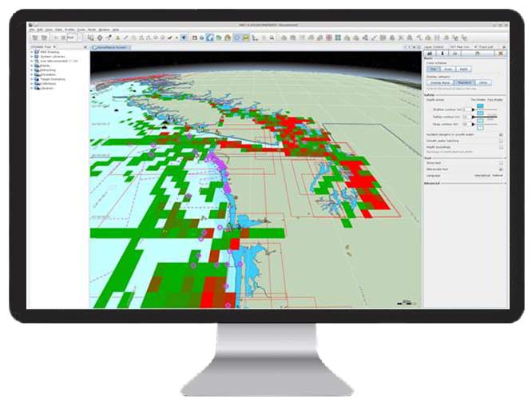
Task: Click the Shallow contour value field
Action: click(465, 109)
